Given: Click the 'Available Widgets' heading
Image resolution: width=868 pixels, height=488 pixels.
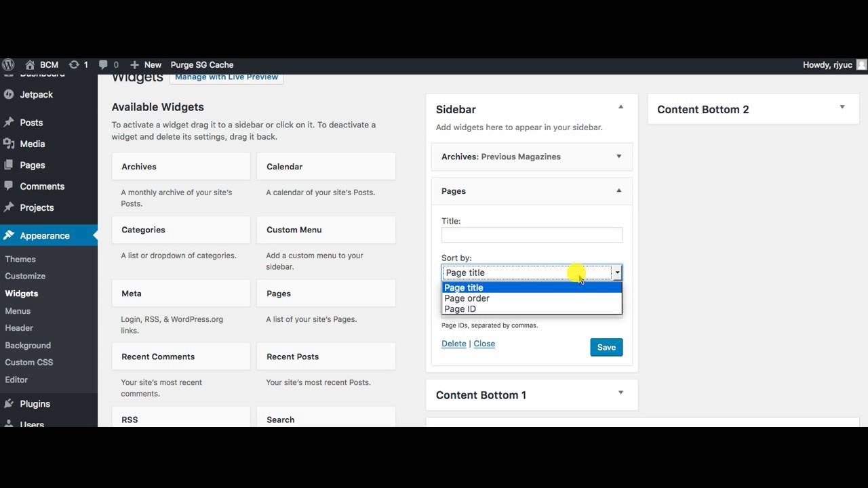Looking at the screenshot, I should pyautogui.click(x=157, y=107).
